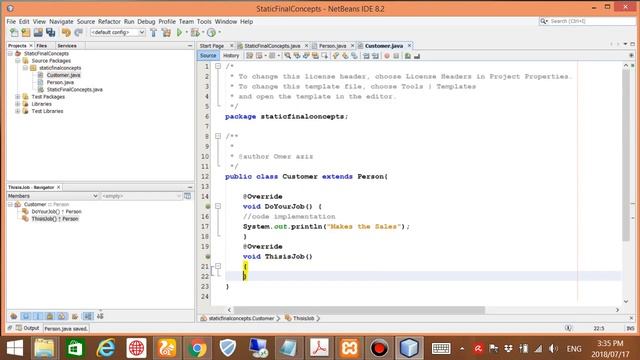Image resolution: width=640 pixels, height=360 pixels.
Task: Click the Shift Line Left icon
Action: point(366,56)
